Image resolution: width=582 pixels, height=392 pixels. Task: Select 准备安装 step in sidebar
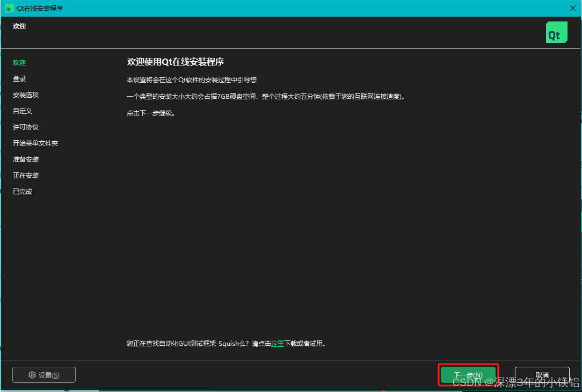26,159
